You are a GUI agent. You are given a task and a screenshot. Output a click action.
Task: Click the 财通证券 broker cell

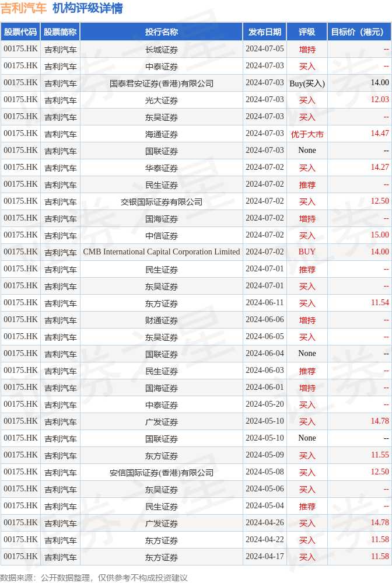tap(161, 320)
